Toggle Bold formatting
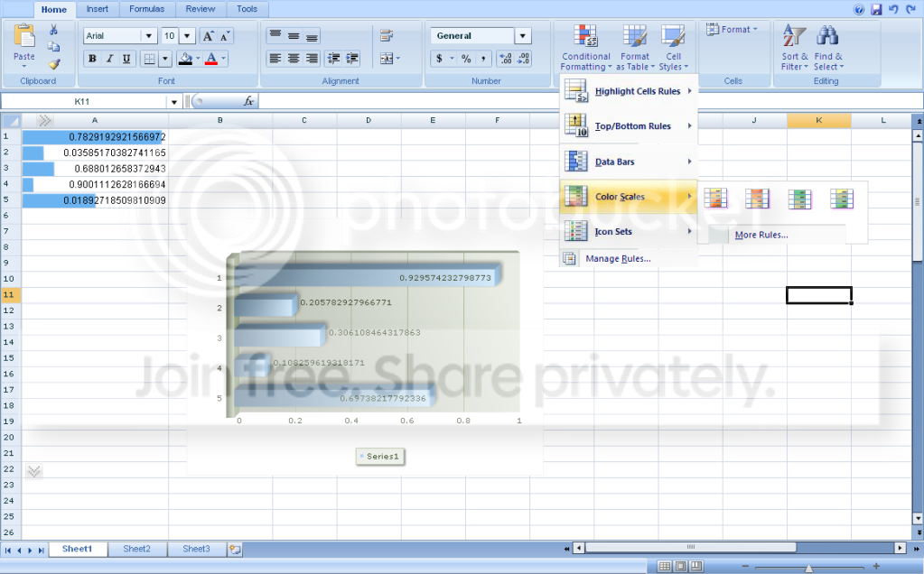Viewport: 924px width, 574px height. pyautogui.click(x=92, y=59)
